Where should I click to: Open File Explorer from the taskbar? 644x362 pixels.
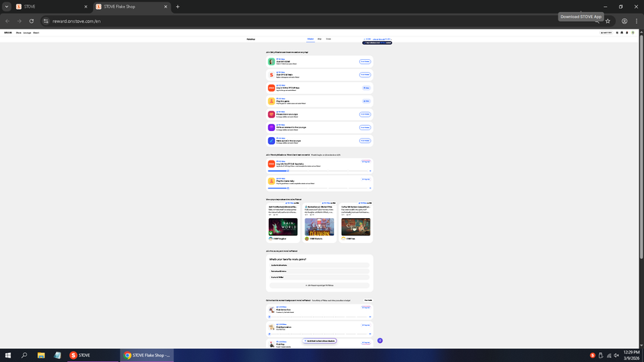point(41,354)
